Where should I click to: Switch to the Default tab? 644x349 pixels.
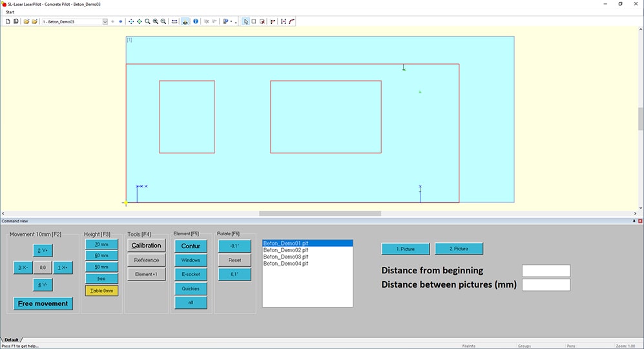point(11,339)
